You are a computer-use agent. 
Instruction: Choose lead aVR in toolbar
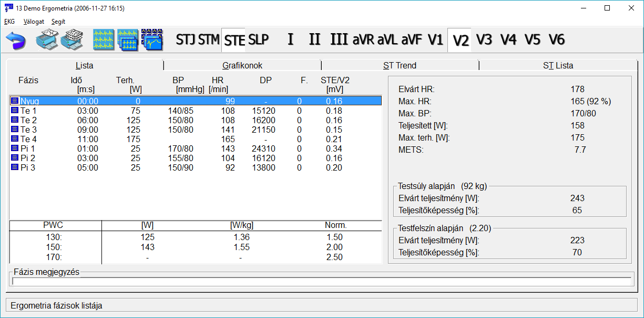point(363,40)
